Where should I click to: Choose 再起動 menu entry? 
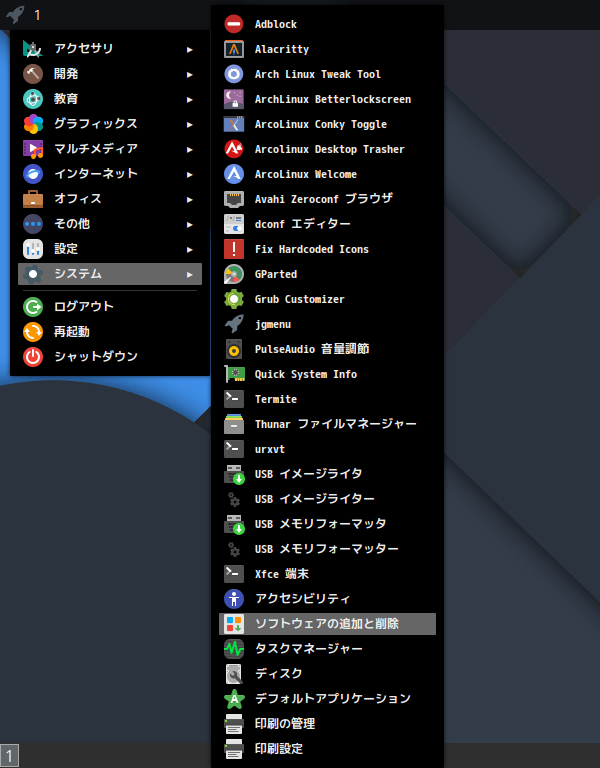tap(110, 332)
